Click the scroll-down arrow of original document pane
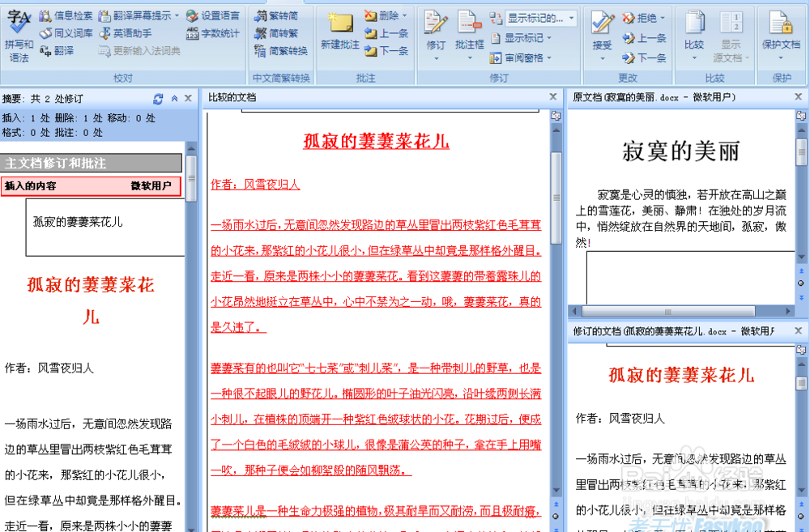The width and height of the screenshot is (810, 532). click(x=801, y=257)
